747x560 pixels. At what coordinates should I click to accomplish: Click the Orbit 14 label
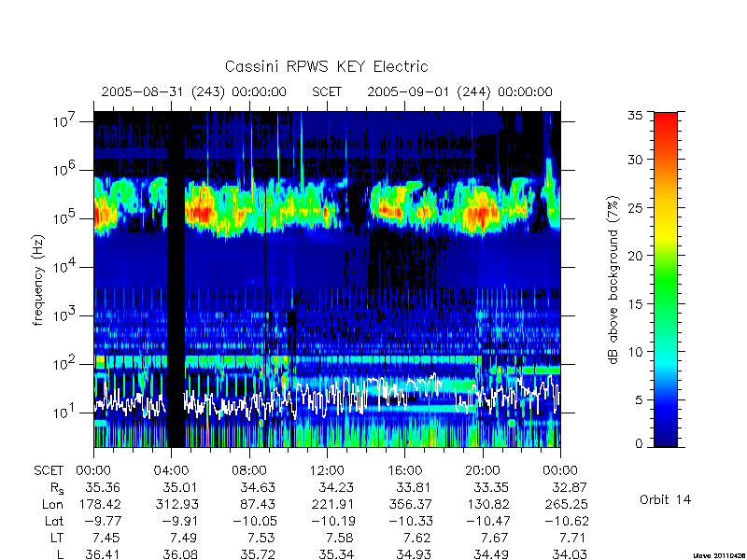click(x=665, y=499)
